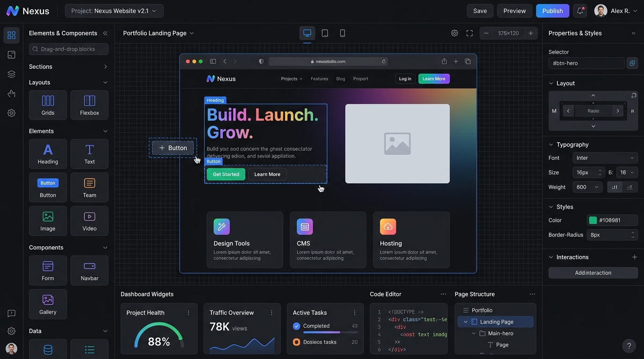Zoom in with the plus button
This screenshot has height=359, width=644.
click(x=531, y=33)
